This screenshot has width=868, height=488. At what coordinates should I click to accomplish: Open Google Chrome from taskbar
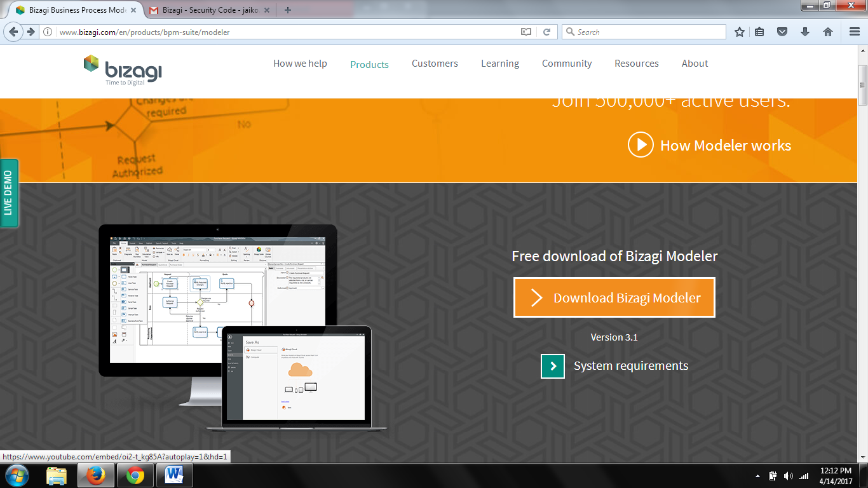point(135,475)
